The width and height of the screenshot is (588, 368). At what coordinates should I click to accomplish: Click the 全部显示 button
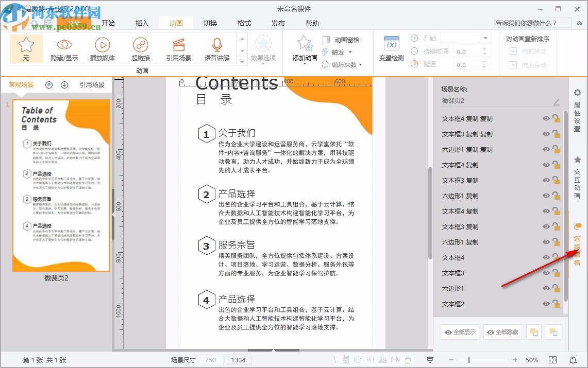[460, 332]
